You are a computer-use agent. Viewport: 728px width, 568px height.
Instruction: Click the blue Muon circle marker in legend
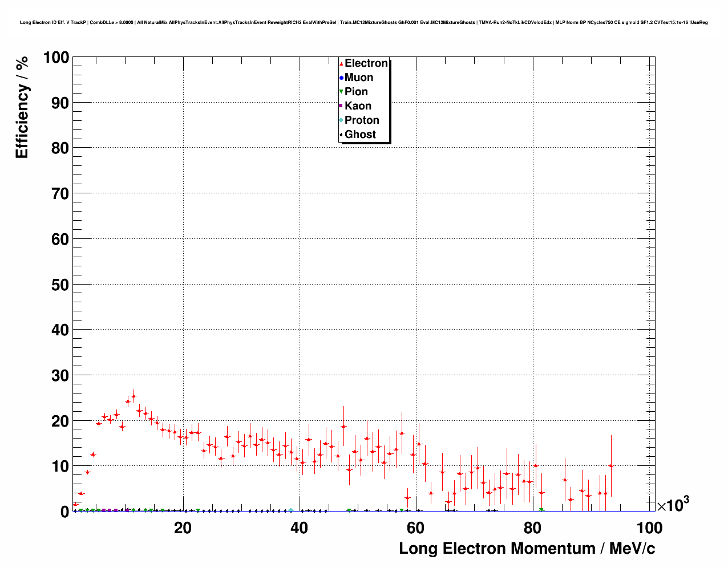click(x=341, y=78)
